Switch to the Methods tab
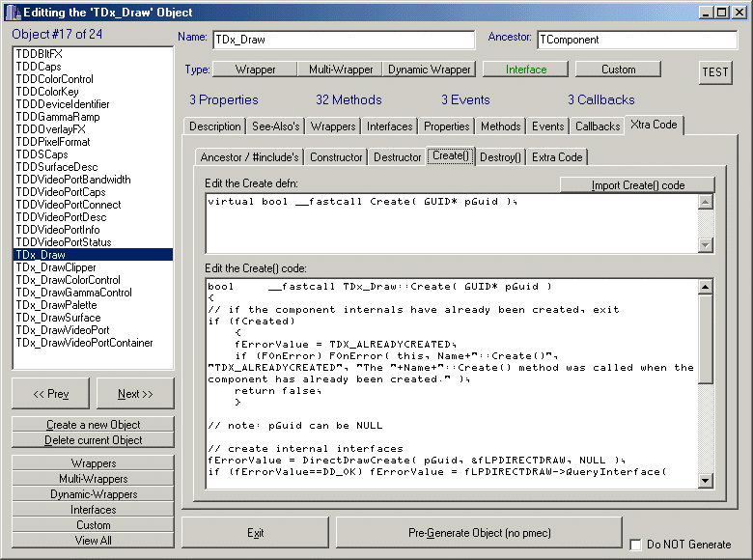The image size is (753, 560). (x=500, y=126)
